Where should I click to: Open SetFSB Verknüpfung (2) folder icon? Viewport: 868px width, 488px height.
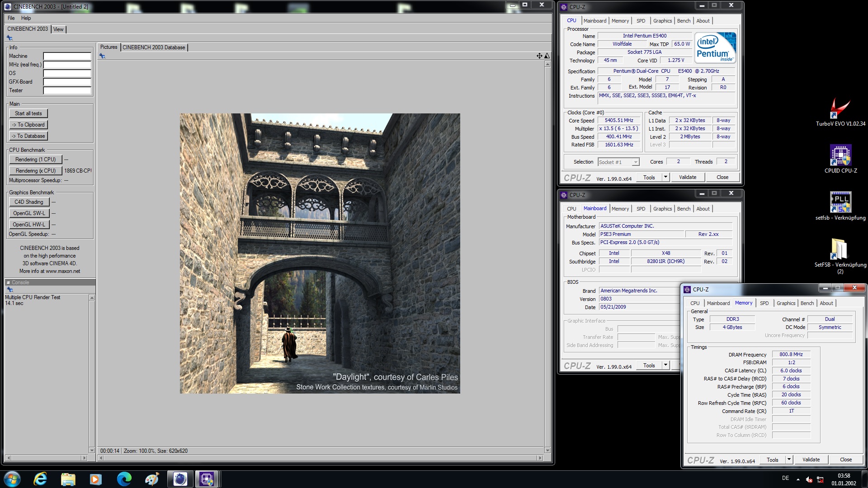tap(840, 256)
